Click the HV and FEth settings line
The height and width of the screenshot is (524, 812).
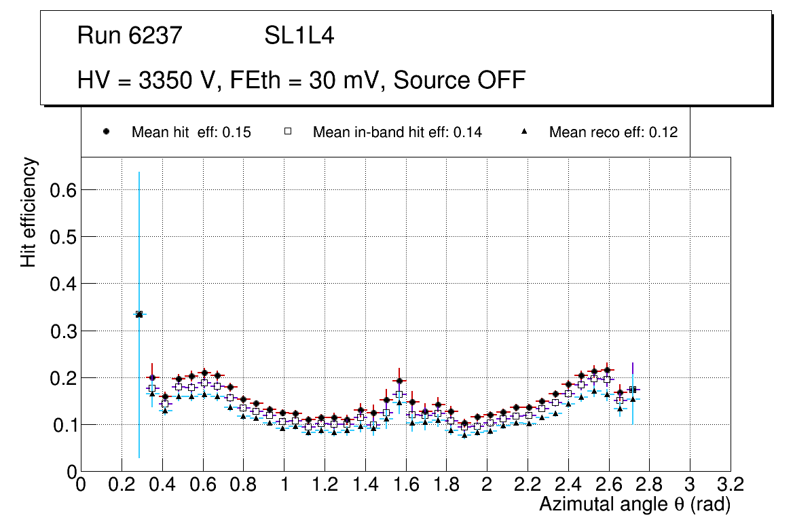[301, 80]
